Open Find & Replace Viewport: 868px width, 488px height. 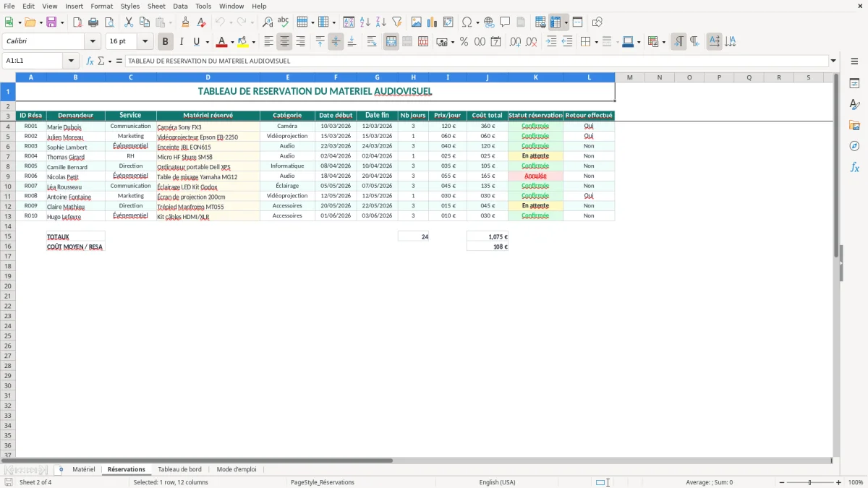point(268,22)
